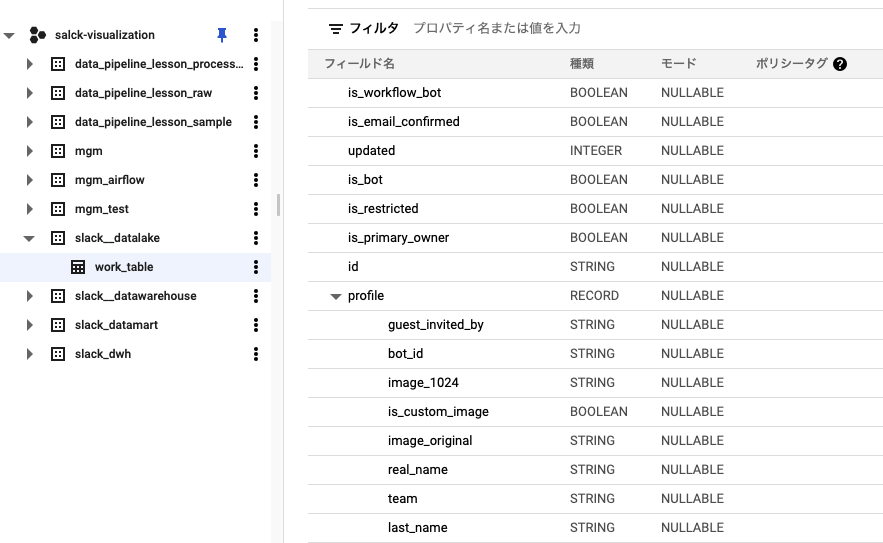Click the image_1024 field name

(x=423, y=382)
